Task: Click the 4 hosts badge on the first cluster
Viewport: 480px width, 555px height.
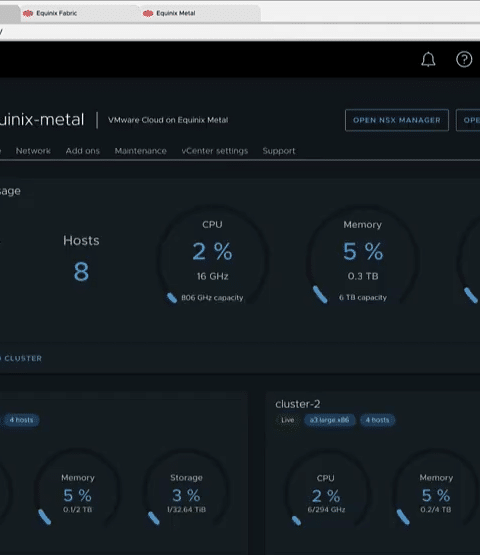Action: (21, 420)
